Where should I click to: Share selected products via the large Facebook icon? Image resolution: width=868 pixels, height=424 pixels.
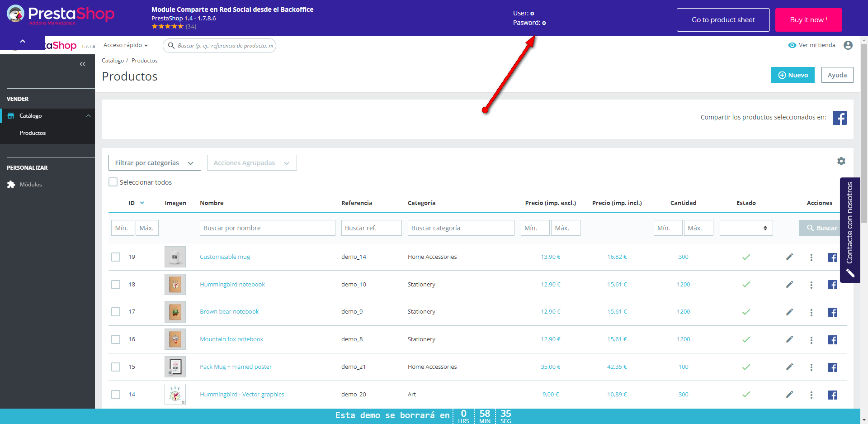(839, 118)
